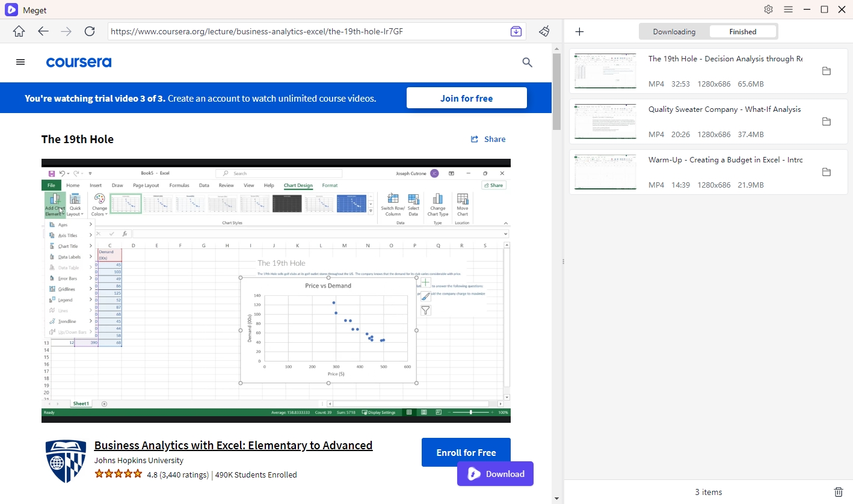Expand Data Labels submenu in the video

(91, 257)
